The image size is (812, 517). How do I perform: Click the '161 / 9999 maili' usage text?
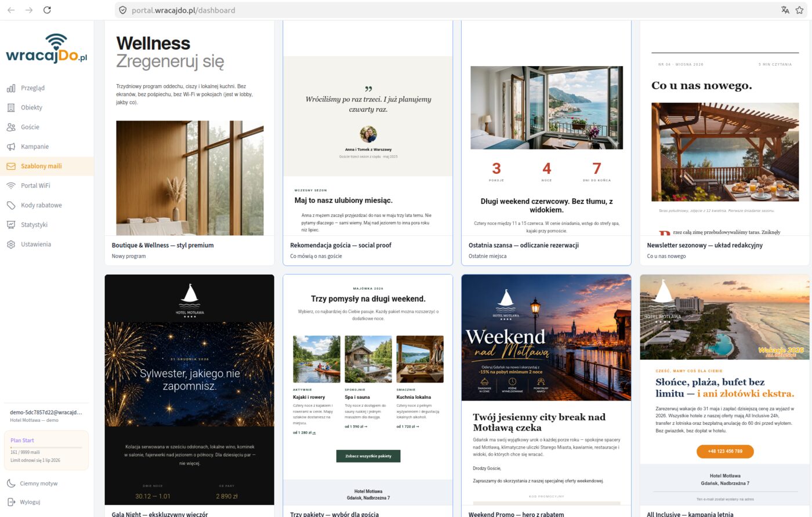25,452
